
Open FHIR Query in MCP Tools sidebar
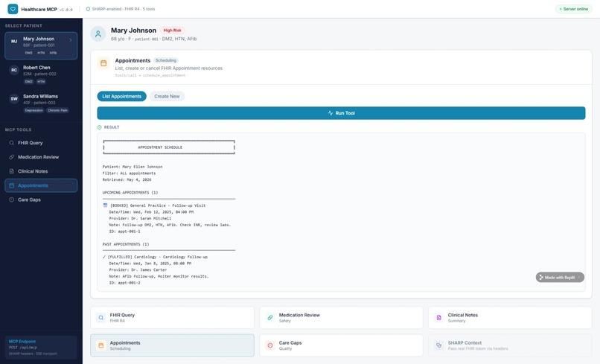click(x=41, y=143)
